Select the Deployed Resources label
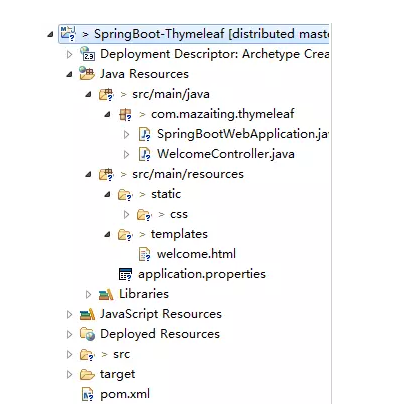The image size is (400, 419). [x=160, y=334]
